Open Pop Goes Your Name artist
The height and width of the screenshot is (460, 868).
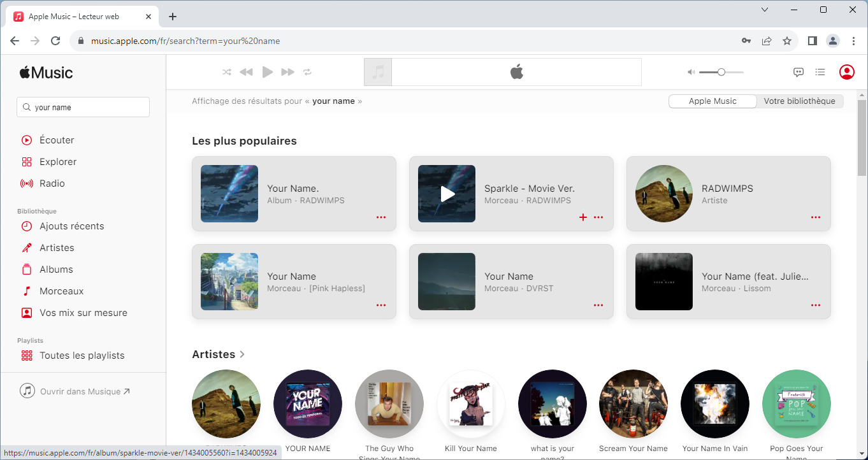pos(797,404)
